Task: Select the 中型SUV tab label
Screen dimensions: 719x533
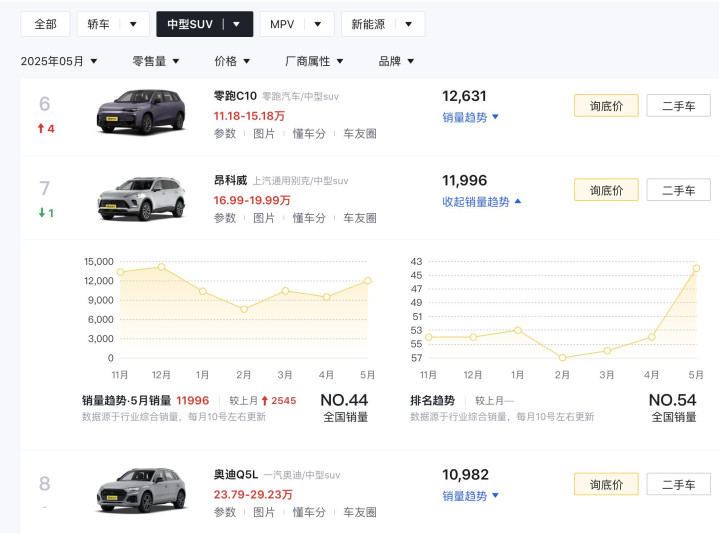Action: click(x=190, y=24)
